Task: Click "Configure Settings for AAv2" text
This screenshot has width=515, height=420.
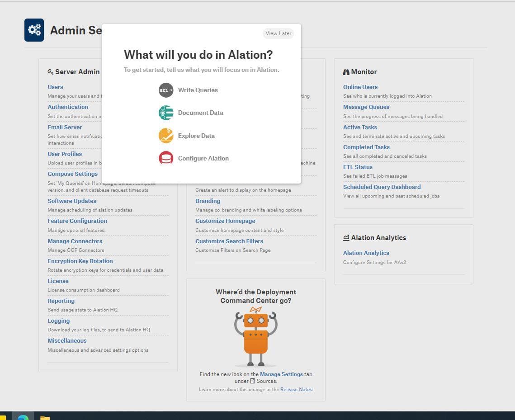Action: (x=374, y=262)
